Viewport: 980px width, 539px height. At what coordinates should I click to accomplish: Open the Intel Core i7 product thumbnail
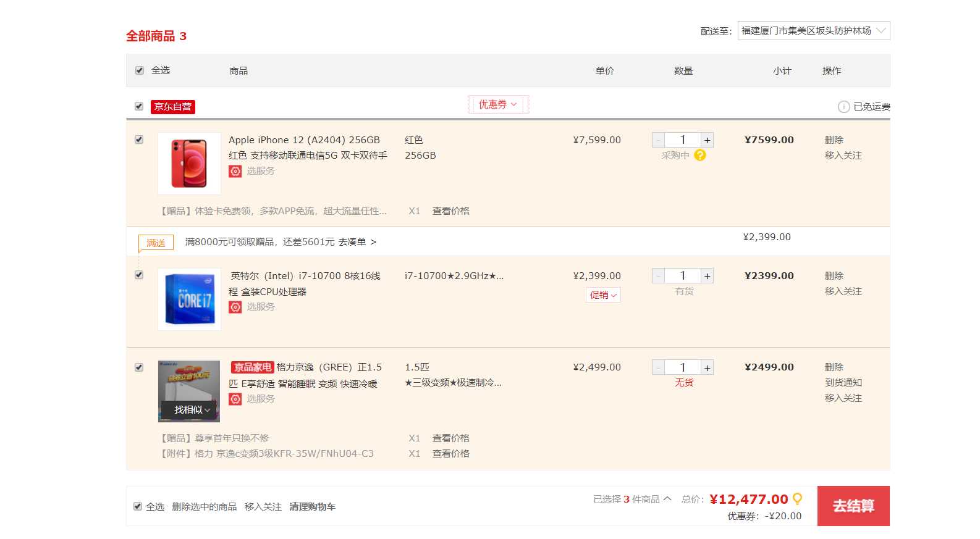pos(189,299)
